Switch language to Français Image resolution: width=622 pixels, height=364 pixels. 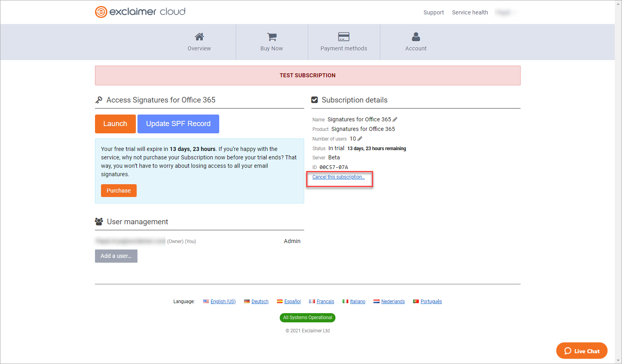click(x=325, y=302)
